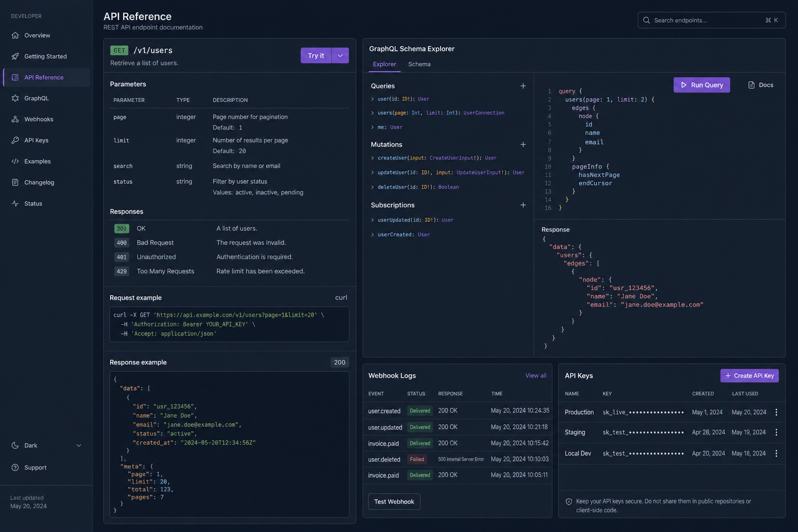
Task: Add a new mutation with plus icon
Action: [523, 144]
